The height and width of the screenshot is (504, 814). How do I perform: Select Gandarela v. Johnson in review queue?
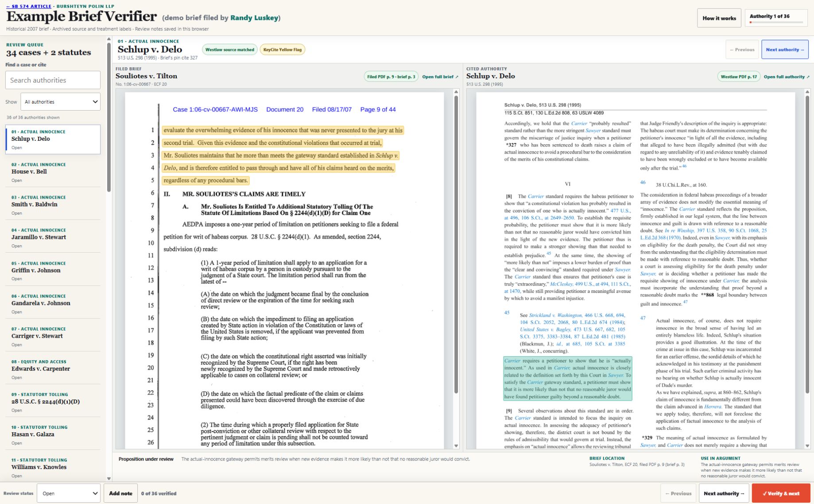click(x=53, y=304)
